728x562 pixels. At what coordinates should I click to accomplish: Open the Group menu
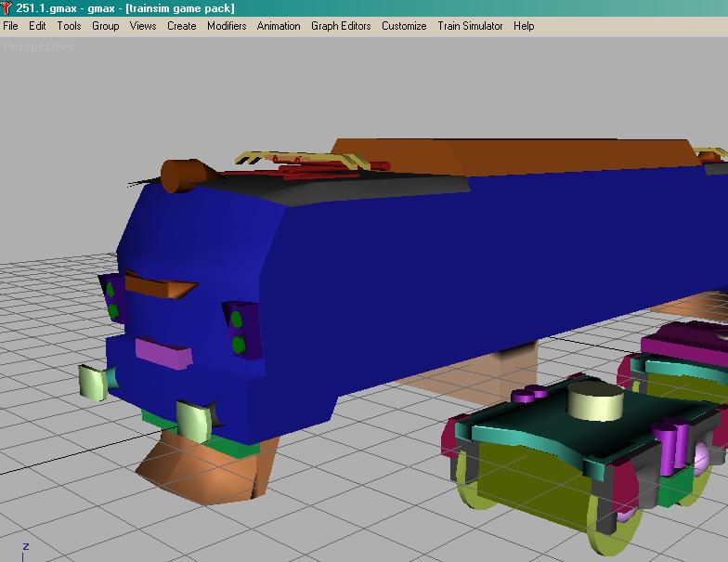pos(105,26)
